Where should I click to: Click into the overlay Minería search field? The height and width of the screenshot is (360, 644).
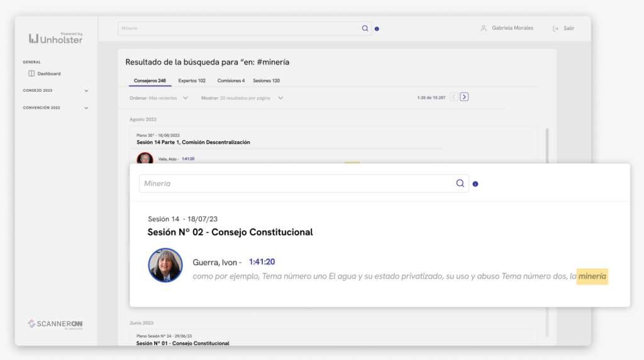[296, 183]
